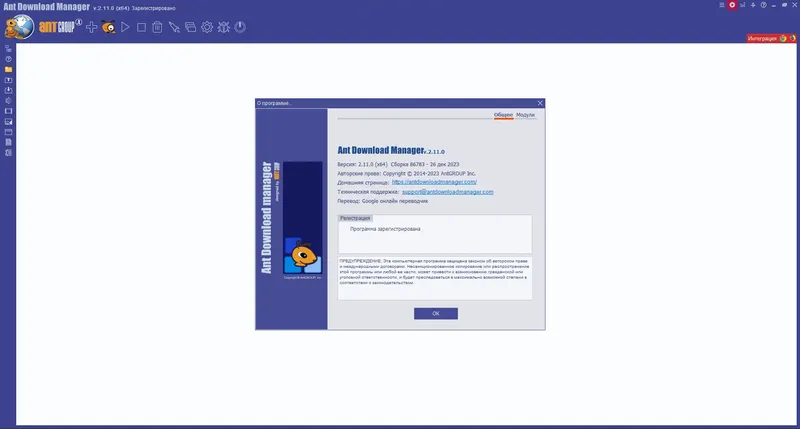Click the Зарегистрировано text in title bar
The image size is (800, 429).
coord(154,8)
